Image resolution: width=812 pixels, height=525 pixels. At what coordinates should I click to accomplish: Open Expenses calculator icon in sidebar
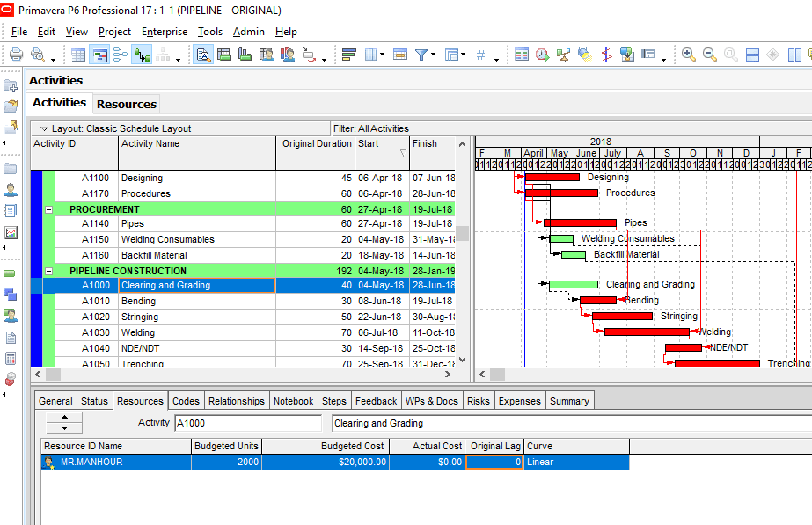(11, 358)
